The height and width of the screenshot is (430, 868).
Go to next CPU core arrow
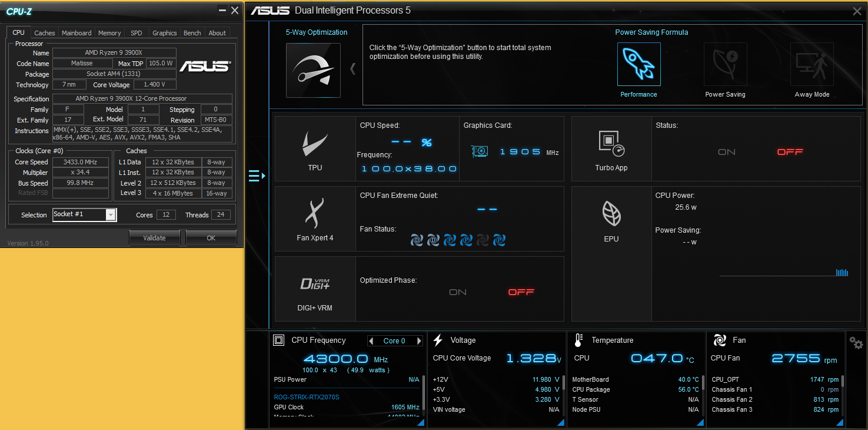(419, 341)
